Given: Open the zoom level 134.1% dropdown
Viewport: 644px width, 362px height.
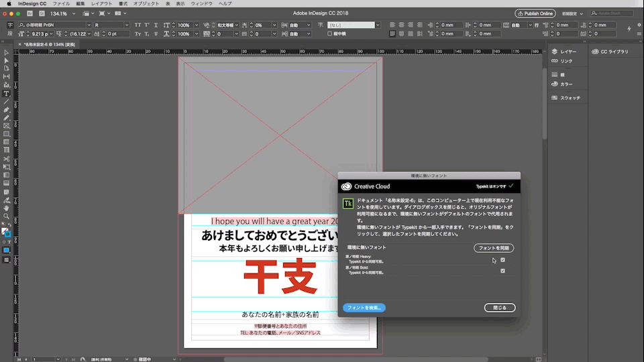Looking at the screenshot, I should point(74,13).
